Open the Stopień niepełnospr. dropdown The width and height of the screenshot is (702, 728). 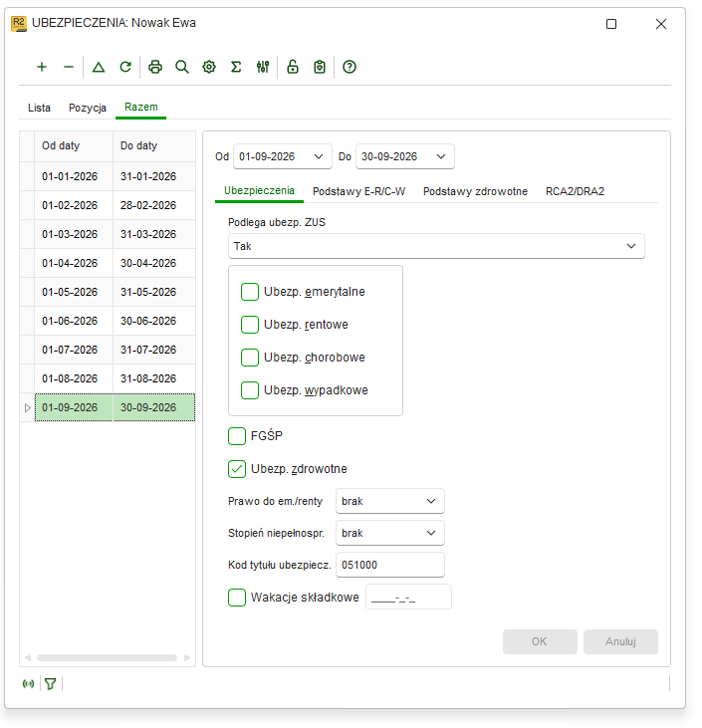coord(431,533)
